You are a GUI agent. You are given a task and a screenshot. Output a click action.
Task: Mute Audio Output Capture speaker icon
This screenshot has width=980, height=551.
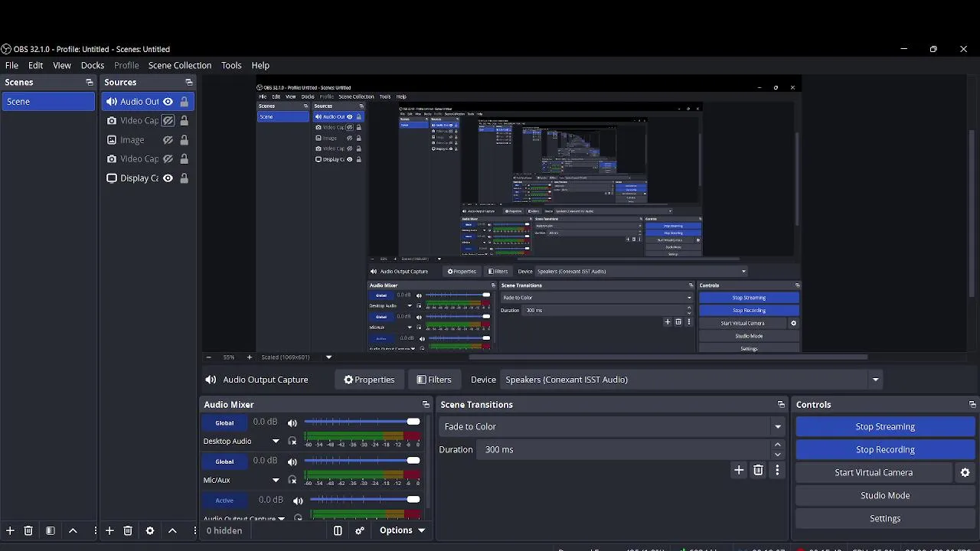coord(298,500)
